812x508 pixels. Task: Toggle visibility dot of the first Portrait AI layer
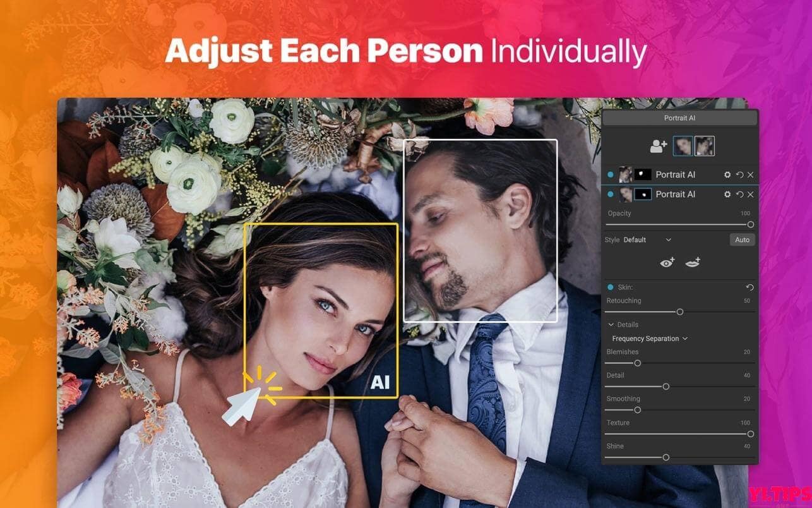(611, 174)
